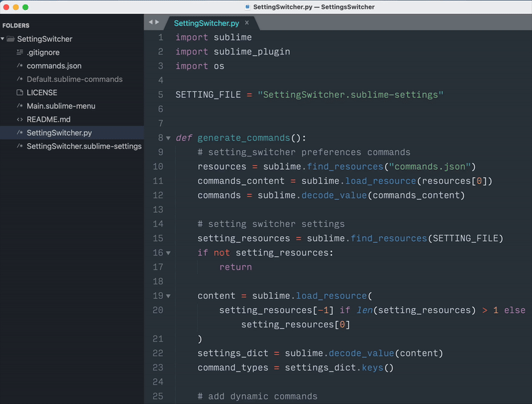Click line number 17 in the gutter
532x404 pixels.
pos(160,267)
